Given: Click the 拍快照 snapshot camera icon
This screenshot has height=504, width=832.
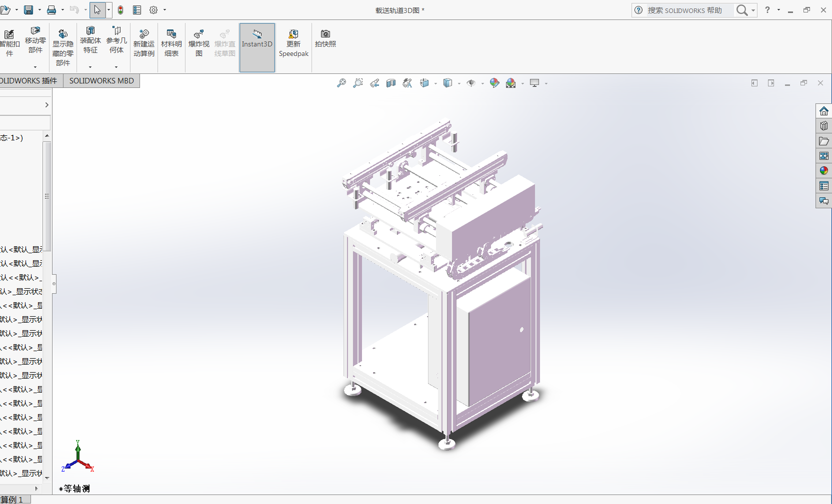Looking at the screenshot, I should [325, 38].
